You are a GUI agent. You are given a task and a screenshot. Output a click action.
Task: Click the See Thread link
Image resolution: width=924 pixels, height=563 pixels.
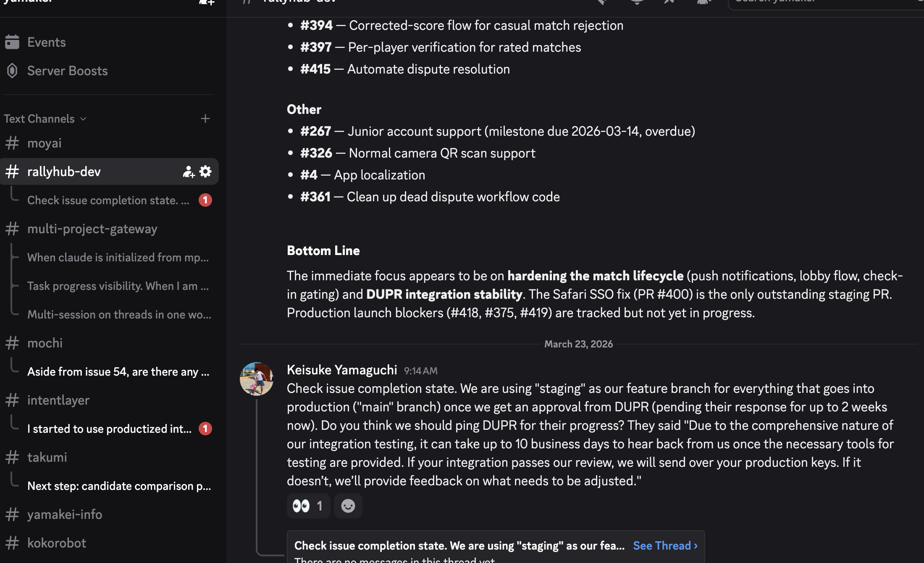click(x=665, y=545)
